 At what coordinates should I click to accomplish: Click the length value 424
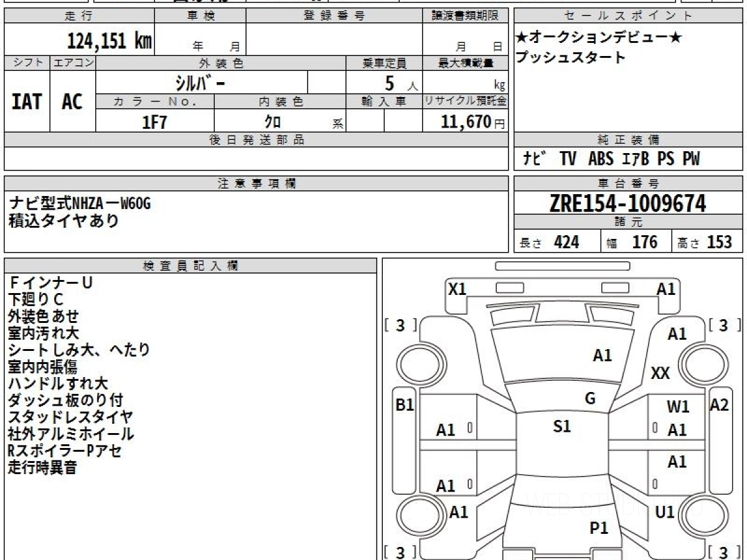coord(566,242)
